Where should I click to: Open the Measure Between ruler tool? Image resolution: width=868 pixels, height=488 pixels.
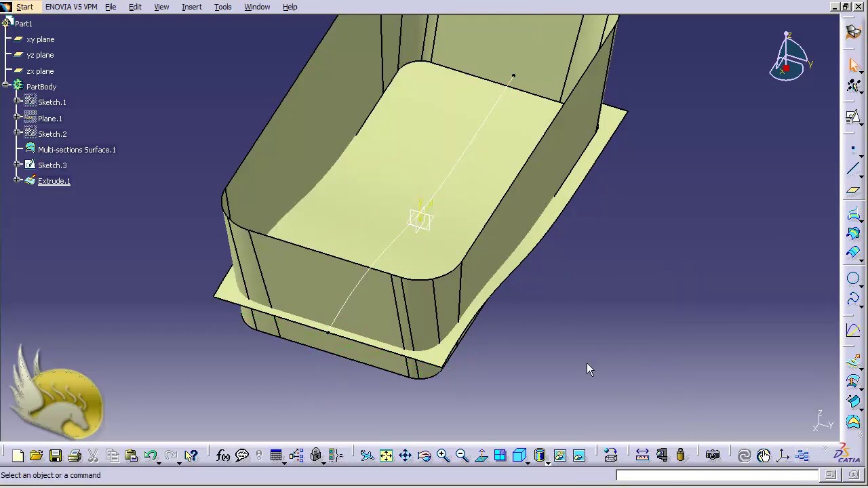click(642, 456)
